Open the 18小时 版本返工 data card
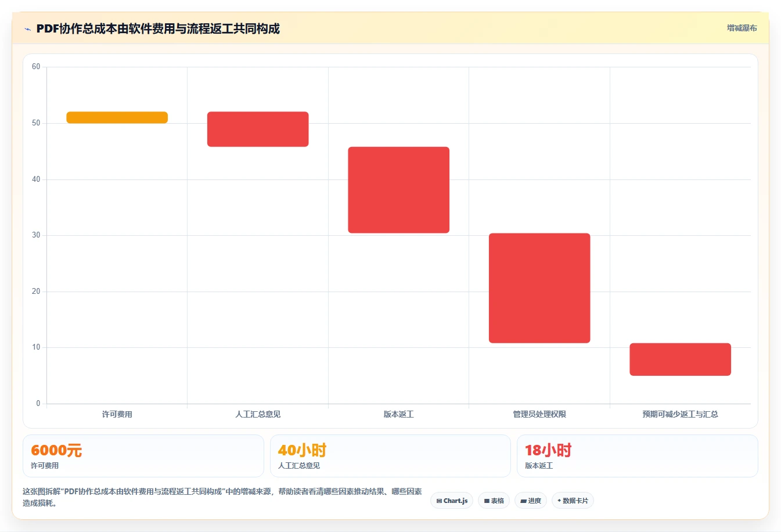The width and height of the screenshot is (781, 532). (x=638, y=456)
